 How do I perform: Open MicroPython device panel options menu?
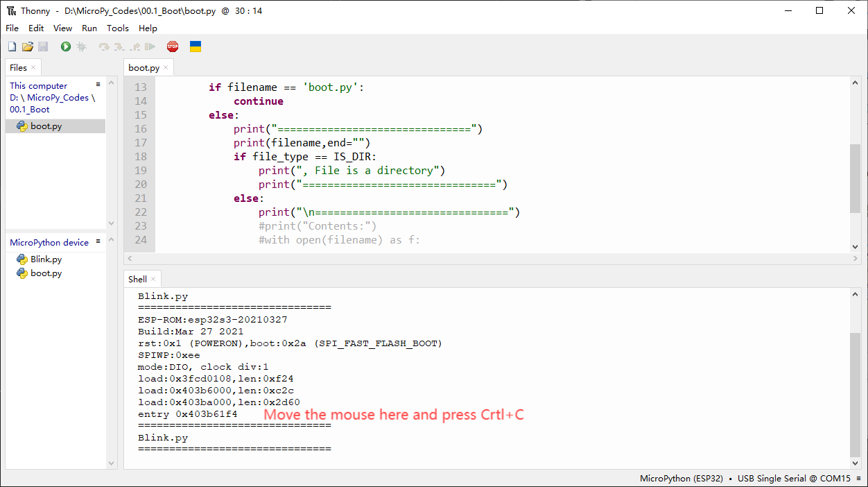point(98,241)
